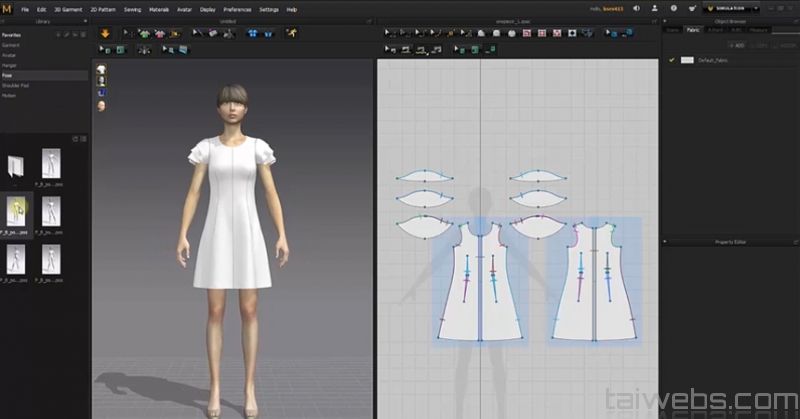
Task: Click the orange Simulate down-arrow icon
Action: 105,33
